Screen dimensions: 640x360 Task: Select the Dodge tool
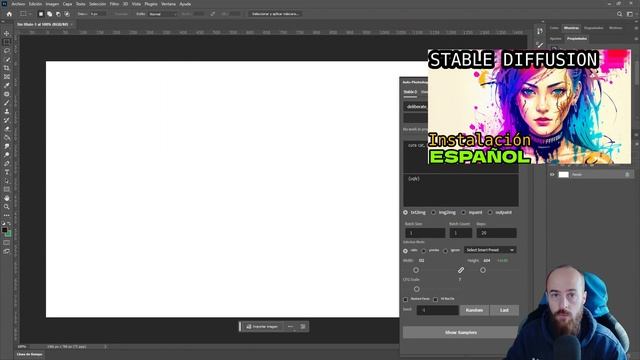coord(7,155)
